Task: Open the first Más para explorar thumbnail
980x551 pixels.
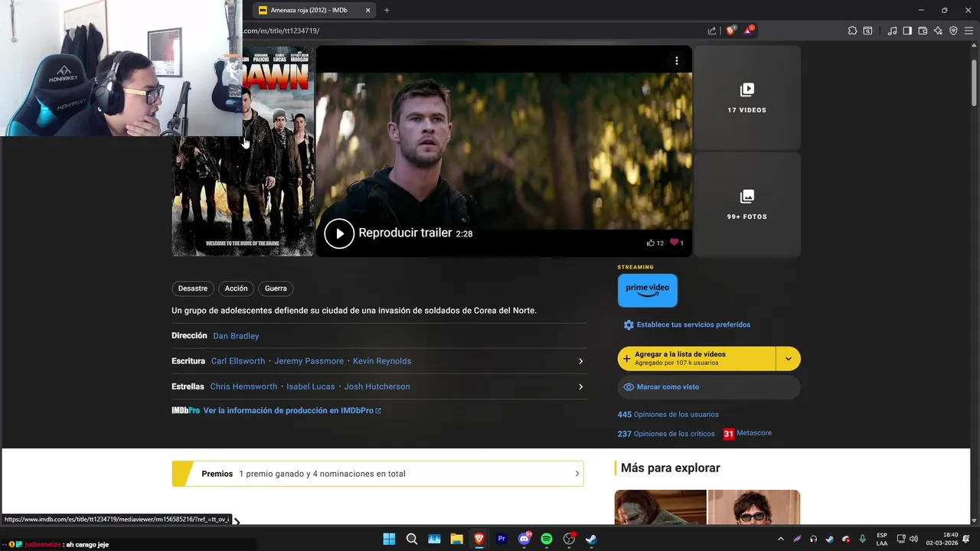Action: (x=660, y=507)
